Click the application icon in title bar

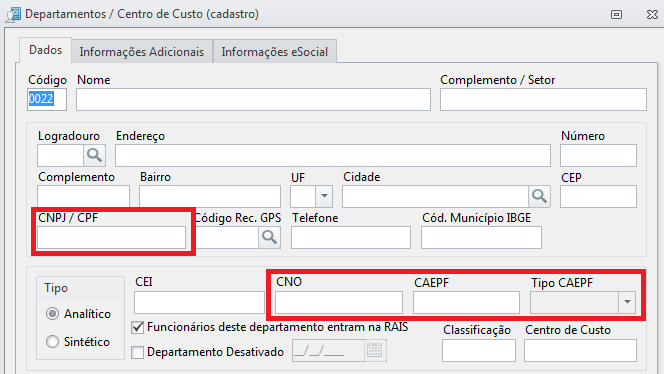(x=13, y=14)
